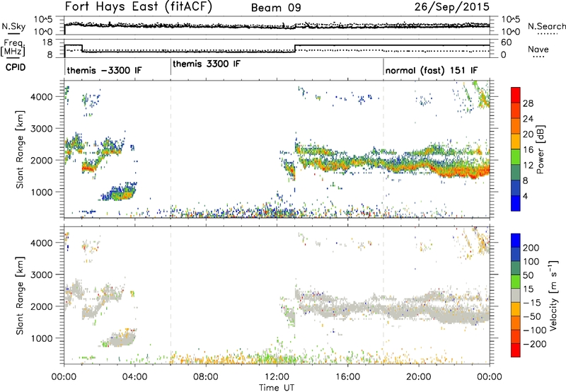
Task: Click the '28' value on Power scale
Action: coord(528,103)
